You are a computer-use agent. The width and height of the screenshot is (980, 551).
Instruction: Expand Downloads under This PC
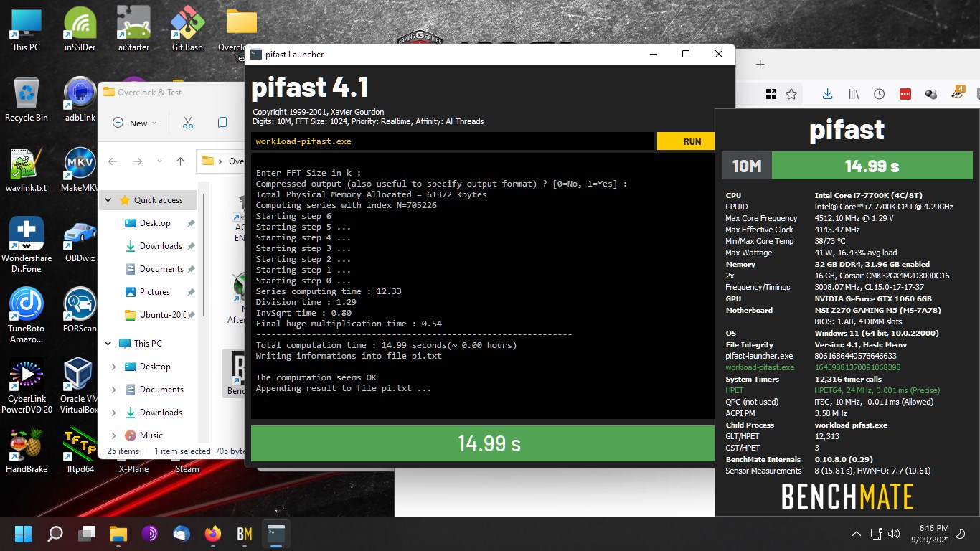[113, 413]
